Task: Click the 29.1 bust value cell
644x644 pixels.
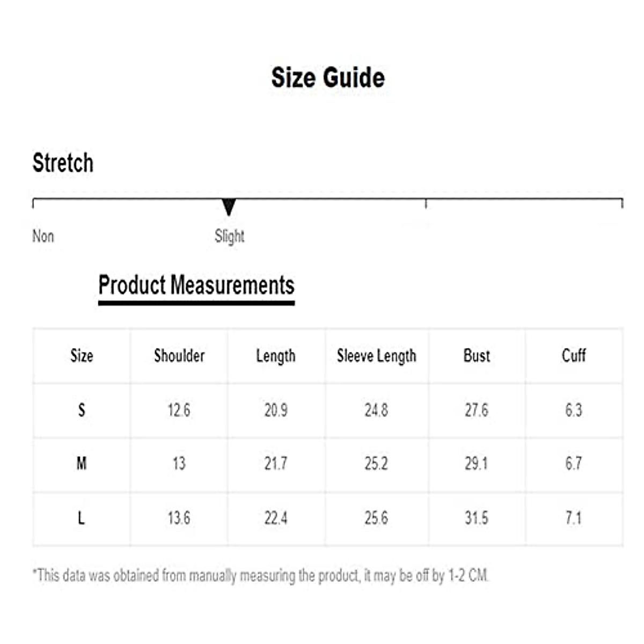Action: [477, 464]
